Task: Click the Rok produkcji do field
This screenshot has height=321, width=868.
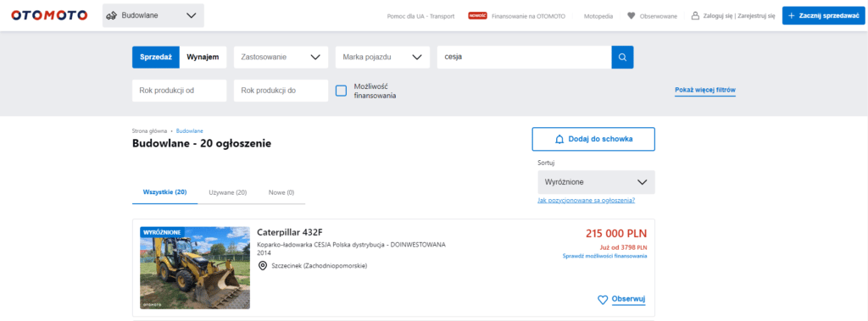Action: [x=281, y=91]
